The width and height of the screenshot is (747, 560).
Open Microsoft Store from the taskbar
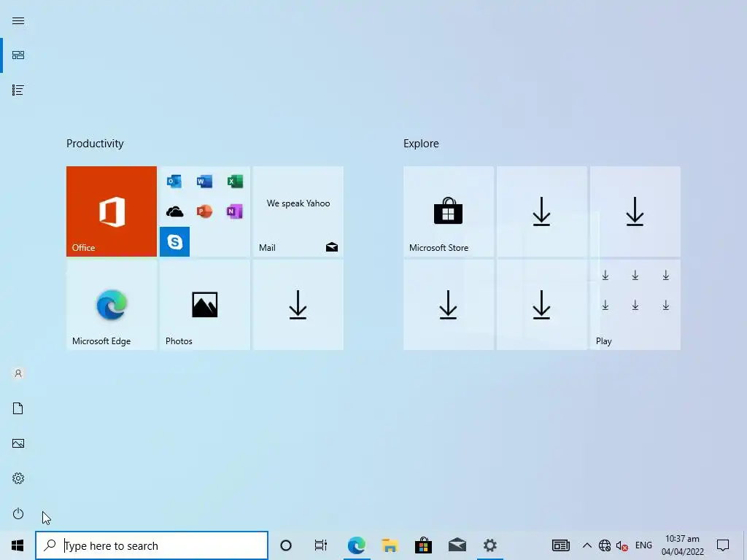pyautogui.click(x=423, y=545)
